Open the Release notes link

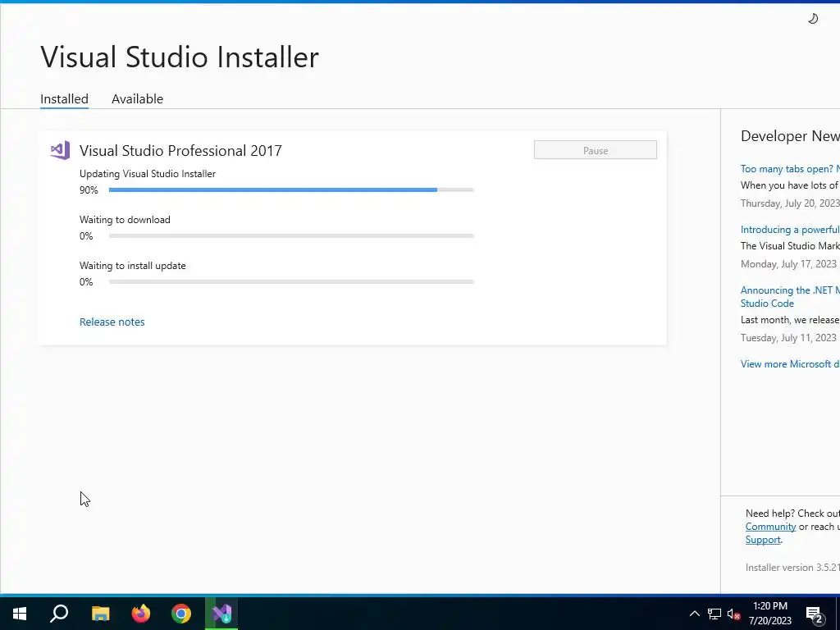tap(112, 322)
